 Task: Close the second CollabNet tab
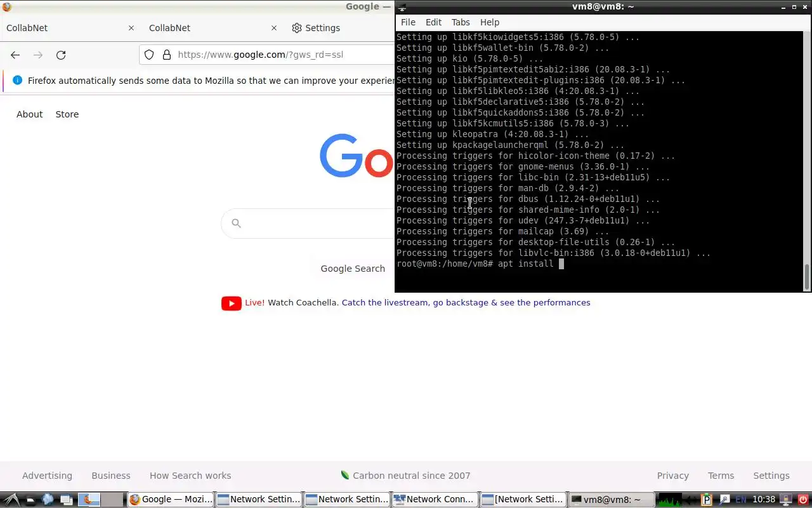coord(274,28)
